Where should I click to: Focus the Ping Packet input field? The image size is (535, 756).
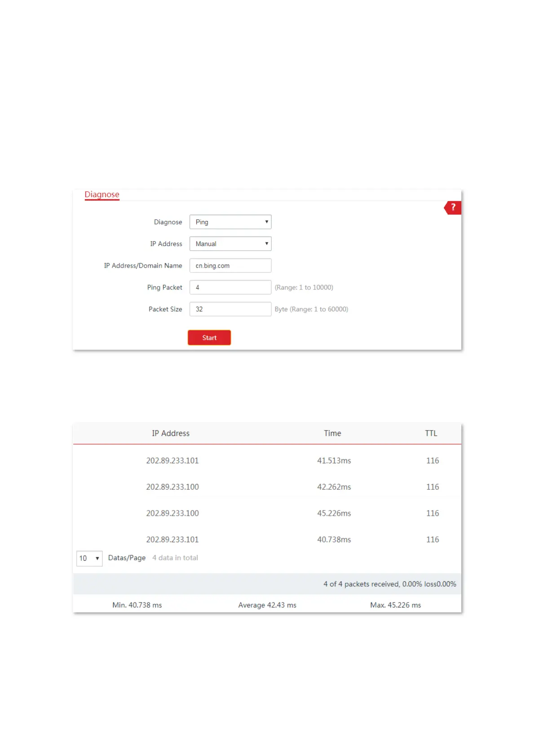(230, 287)
